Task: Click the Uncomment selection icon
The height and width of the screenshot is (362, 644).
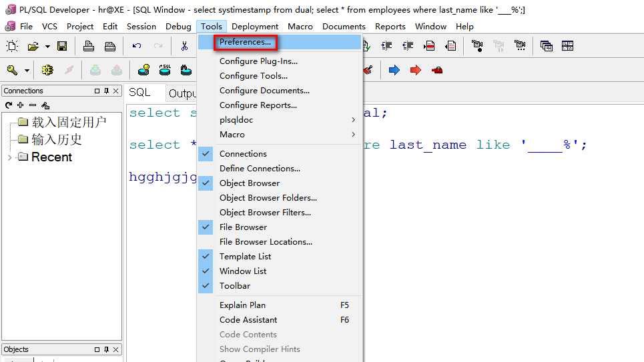Action: click(x=450, y=45)
